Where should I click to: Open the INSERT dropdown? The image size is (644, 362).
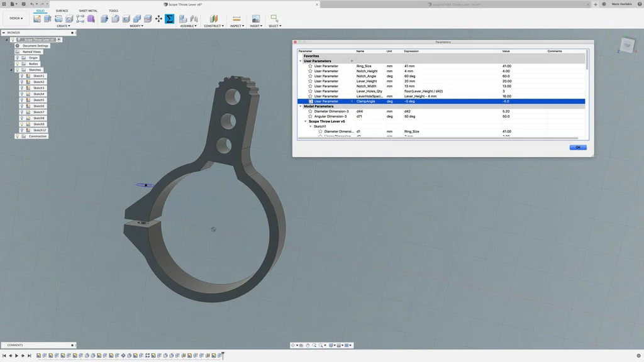(257, 25)
